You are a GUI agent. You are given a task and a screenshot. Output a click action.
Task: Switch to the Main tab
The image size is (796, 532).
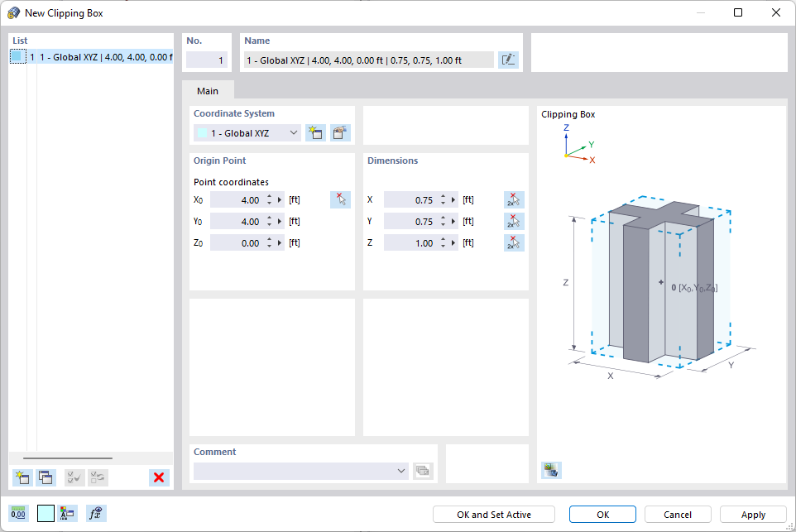tap(208, 91)
